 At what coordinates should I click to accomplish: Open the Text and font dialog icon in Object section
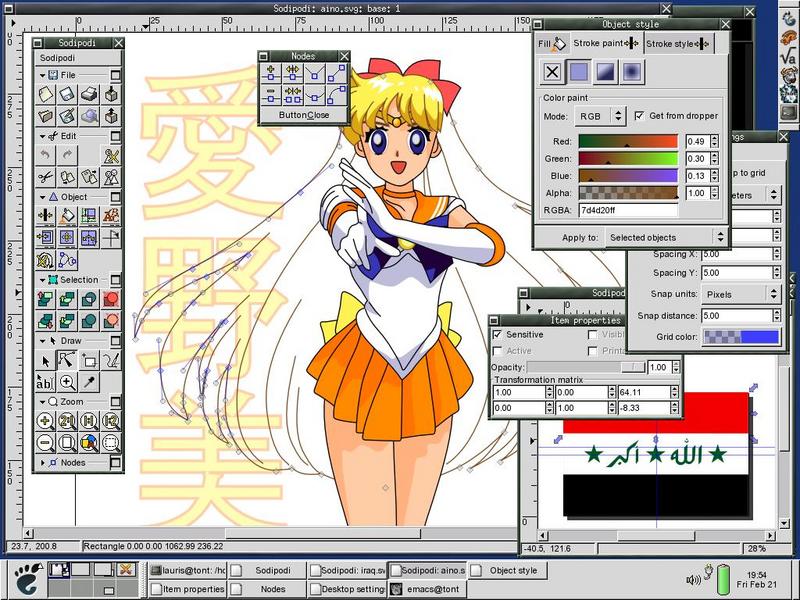111,216
